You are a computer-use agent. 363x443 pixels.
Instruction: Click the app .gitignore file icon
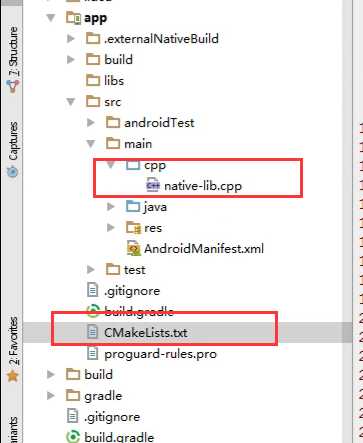92,290
